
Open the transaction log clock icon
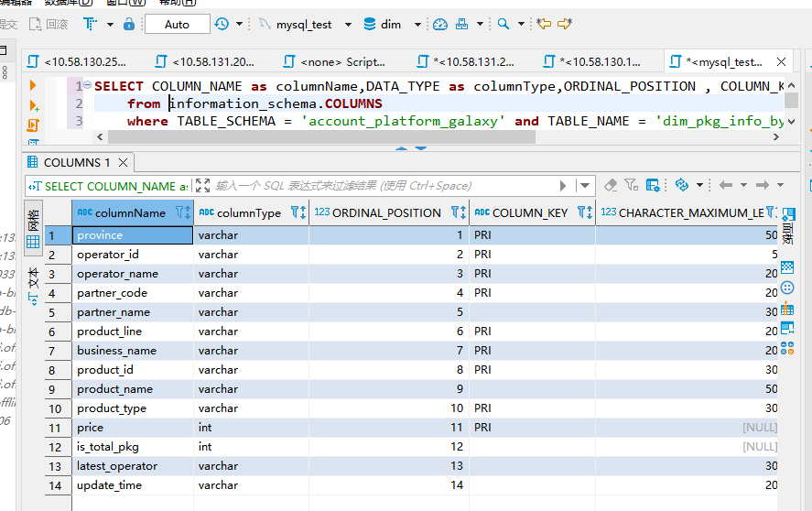(222, 24)
